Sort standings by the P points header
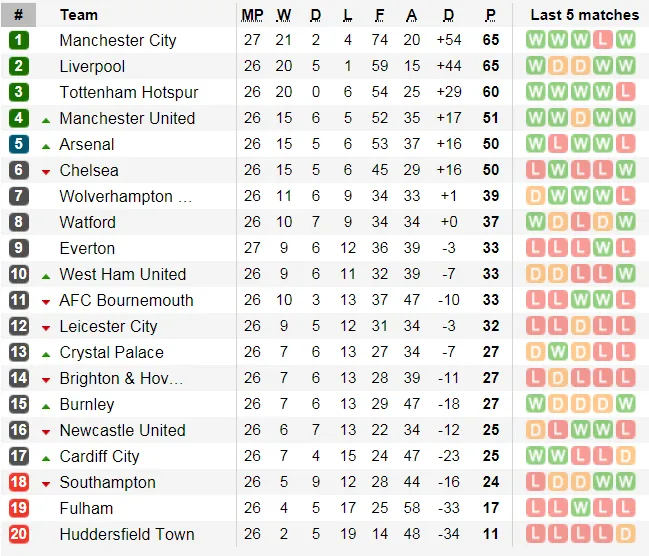The image size is (649, 556). click(490, 15)
